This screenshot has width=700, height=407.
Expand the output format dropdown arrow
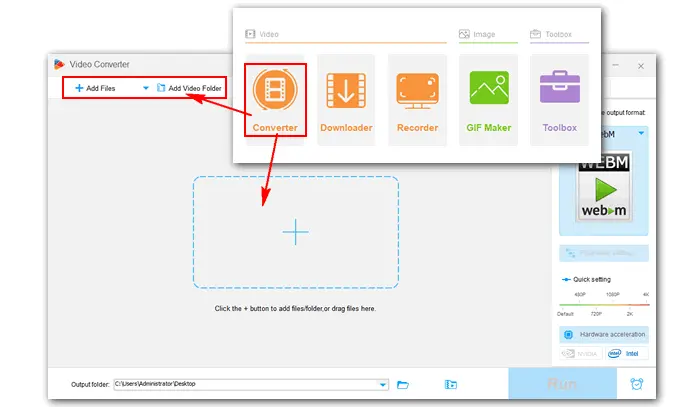coord(641,133)
